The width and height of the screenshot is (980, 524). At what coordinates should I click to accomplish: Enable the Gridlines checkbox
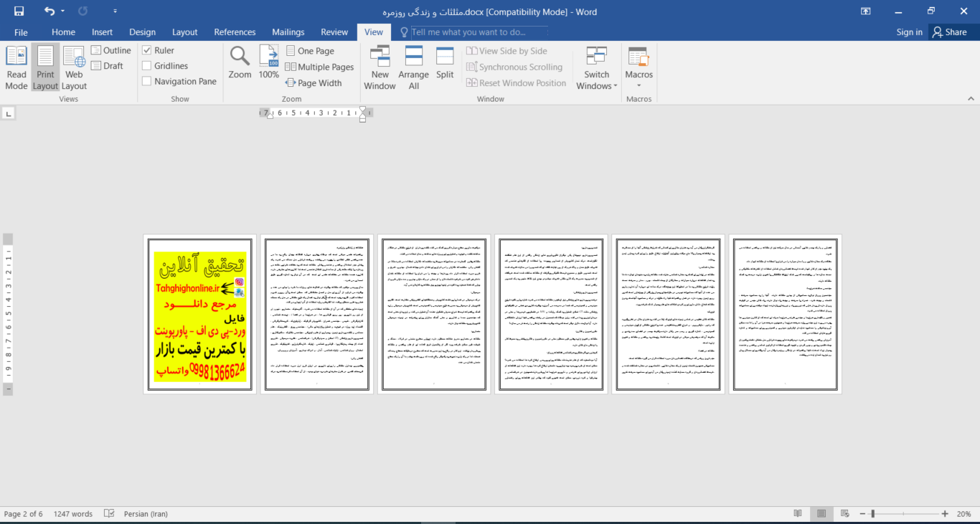(x=147, y=66)
